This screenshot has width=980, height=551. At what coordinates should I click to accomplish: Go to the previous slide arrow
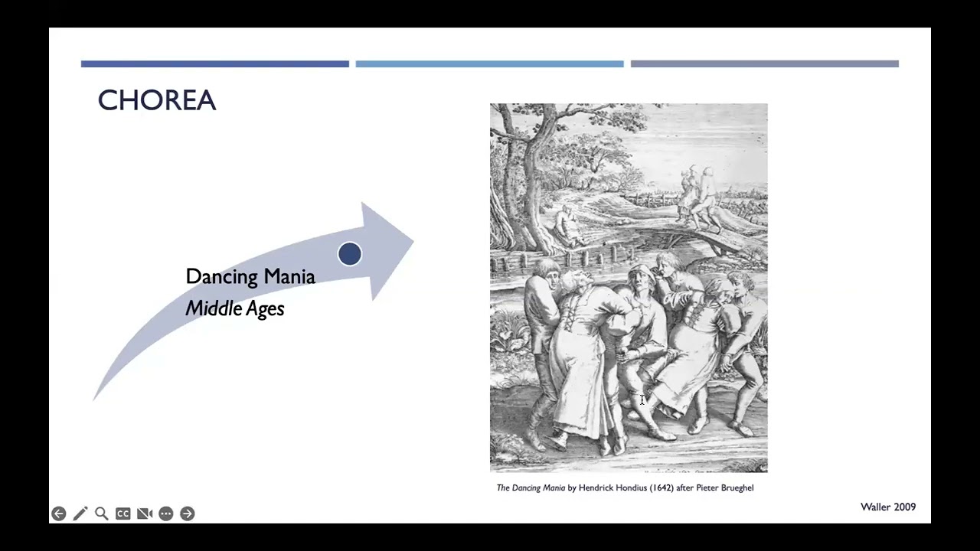pyautogui.click(x=59, y=514)
